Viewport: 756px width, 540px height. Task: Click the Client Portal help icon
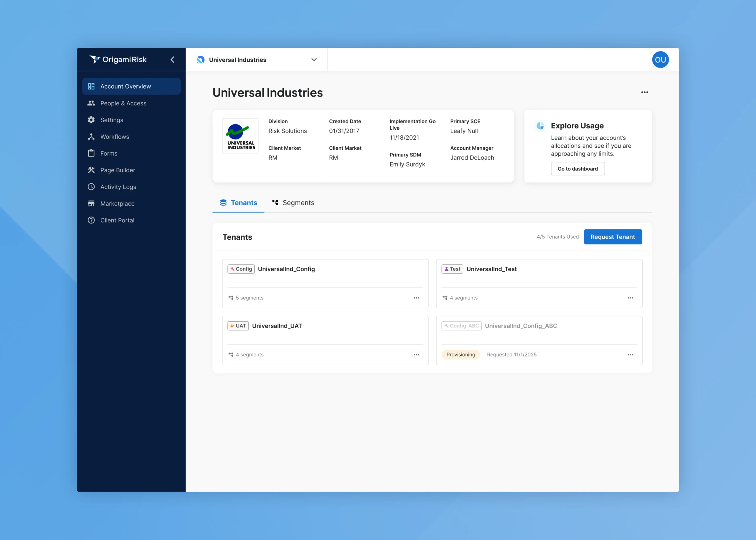[x=91, y=220]
